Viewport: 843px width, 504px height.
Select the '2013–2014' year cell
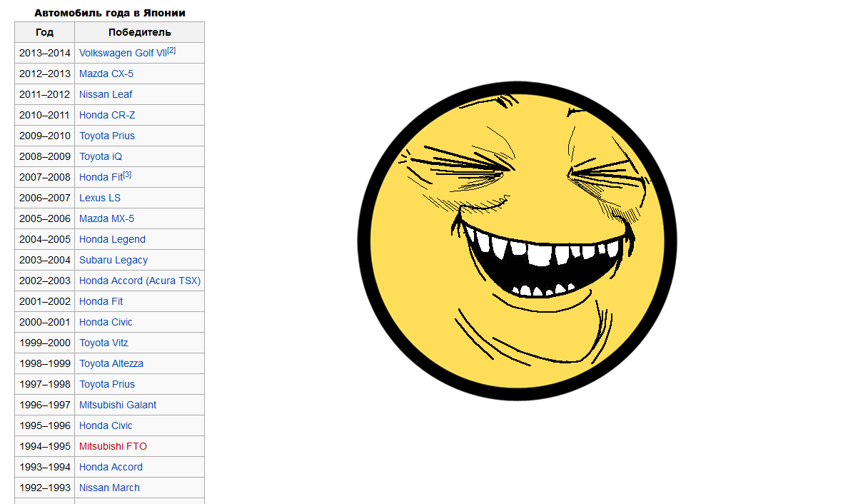click(45, 54)
